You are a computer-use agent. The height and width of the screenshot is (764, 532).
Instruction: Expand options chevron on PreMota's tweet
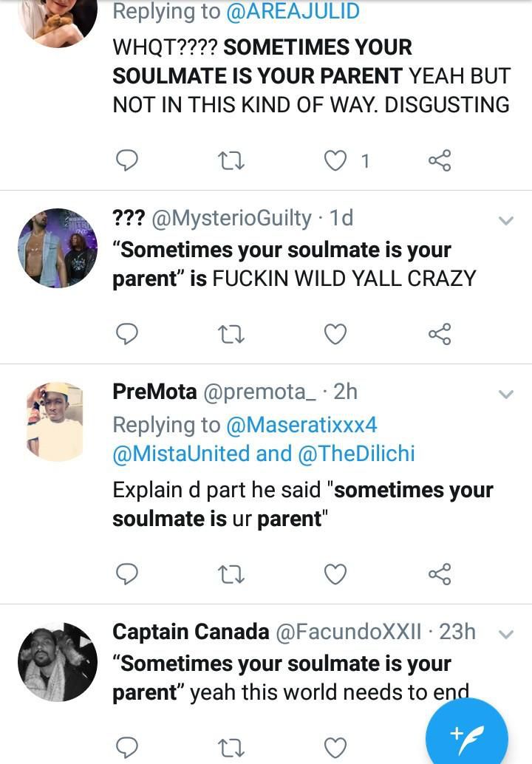(506, 395)
